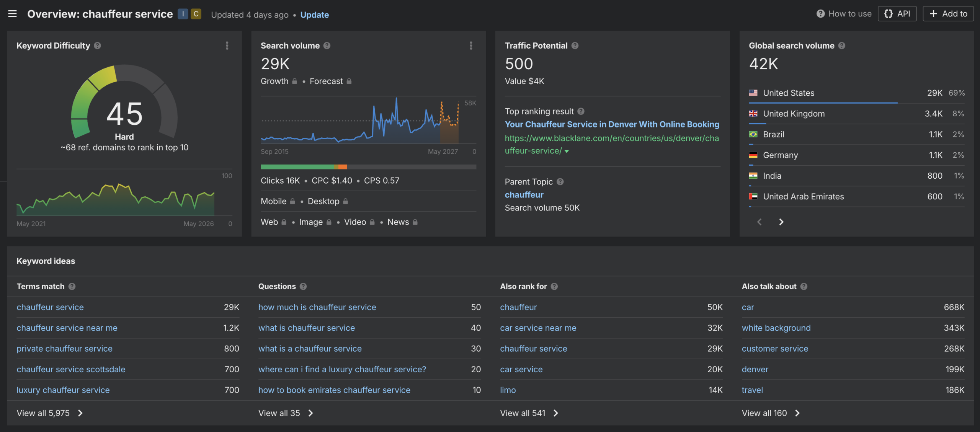
Task: Select the Desktop device filter
Action: 323,201
